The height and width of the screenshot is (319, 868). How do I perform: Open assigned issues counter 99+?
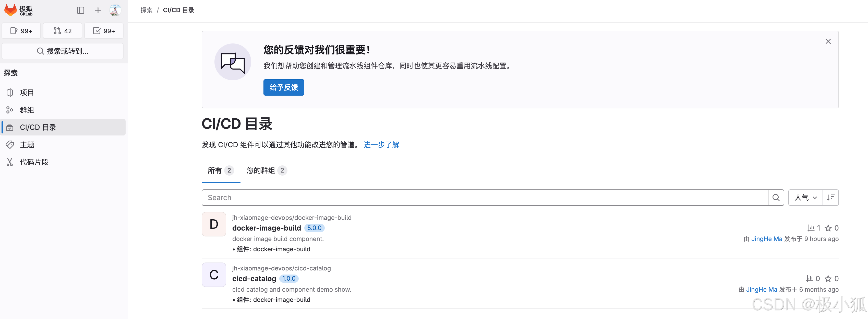21,31
